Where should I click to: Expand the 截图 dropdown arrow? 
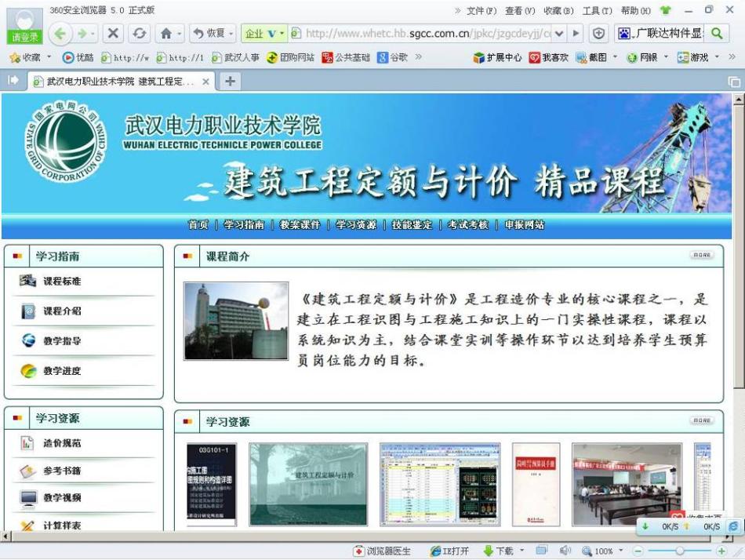pos(615,57)
